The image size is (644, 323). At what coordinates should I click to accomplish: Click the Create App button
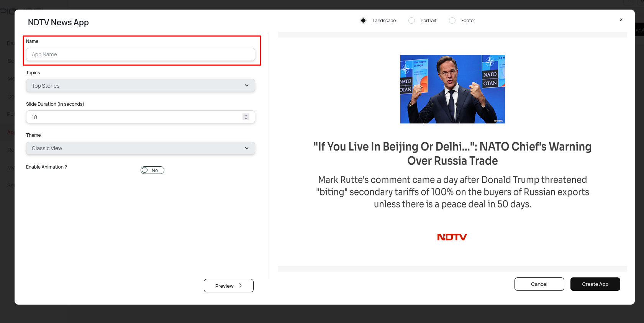coord(595,284)
